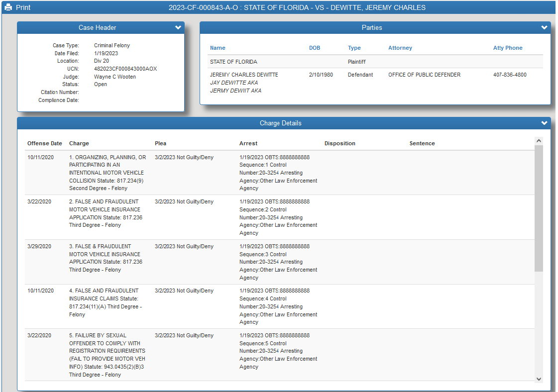Click location value Div 20
558x392 pixels.
tap(102, 61)
